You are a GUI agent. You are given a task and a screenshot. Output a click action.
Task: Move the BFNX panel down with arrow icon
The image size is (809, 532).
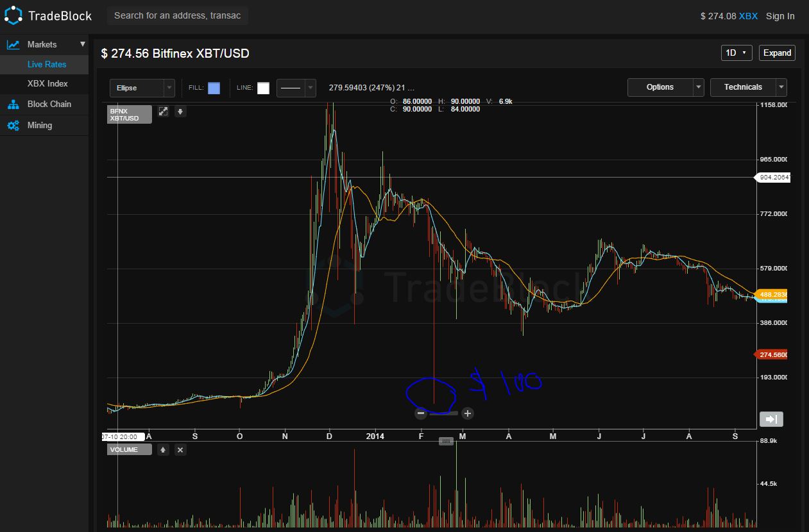coord(181,112)
